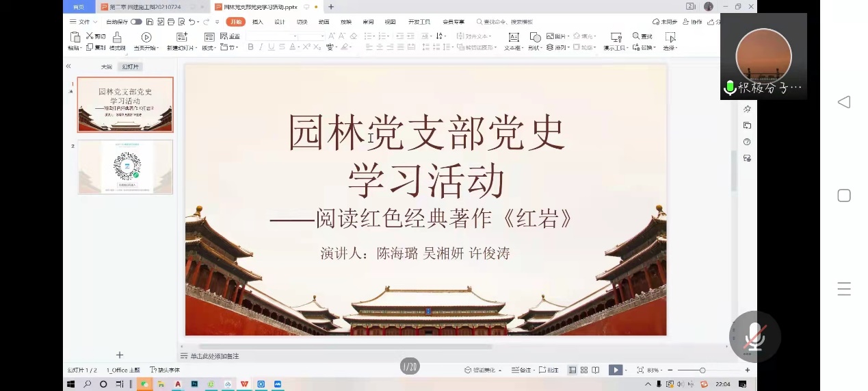
Task: Open the 文件 file menu dropdown
Action: (81, 22)
